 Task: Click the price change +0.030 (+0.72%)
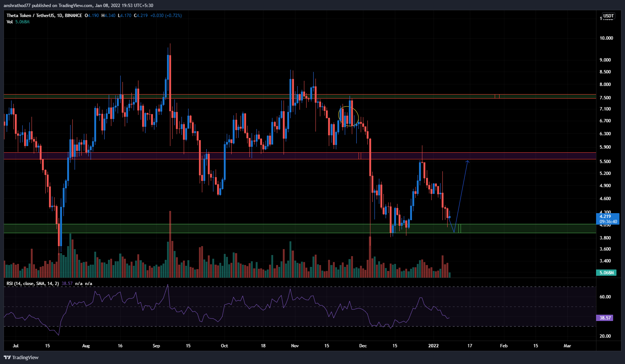pos(166,16)
